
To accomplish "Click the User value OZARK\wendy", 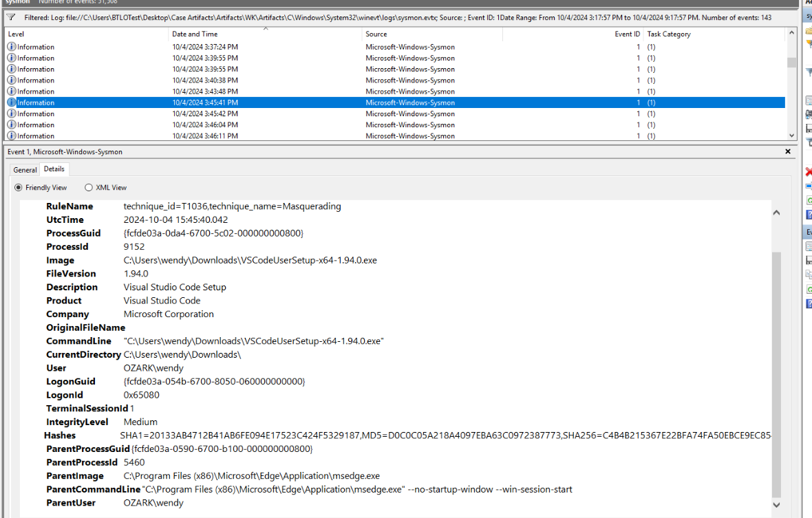I will click(153, 367).
